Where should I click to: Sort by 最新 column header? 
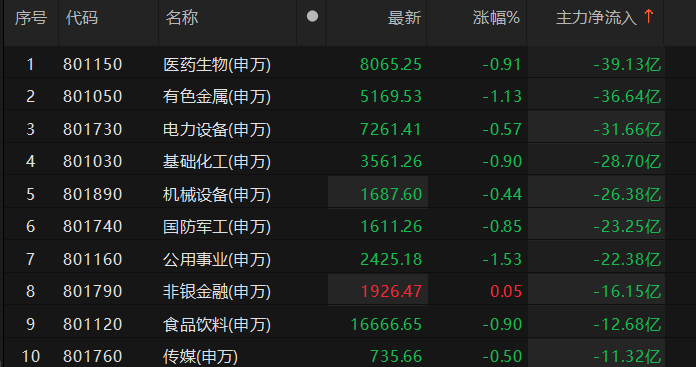404,18
